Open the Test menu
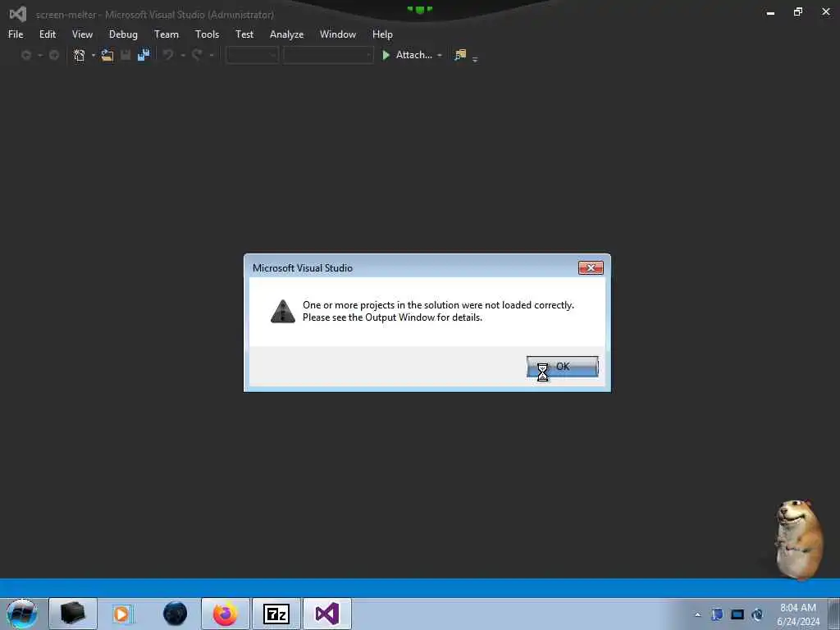 (244, 34)
